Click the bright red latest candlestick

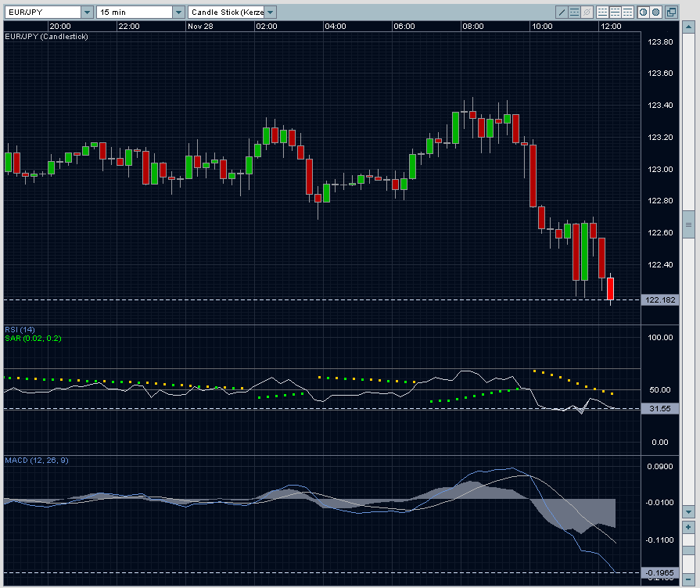(610, 289)
